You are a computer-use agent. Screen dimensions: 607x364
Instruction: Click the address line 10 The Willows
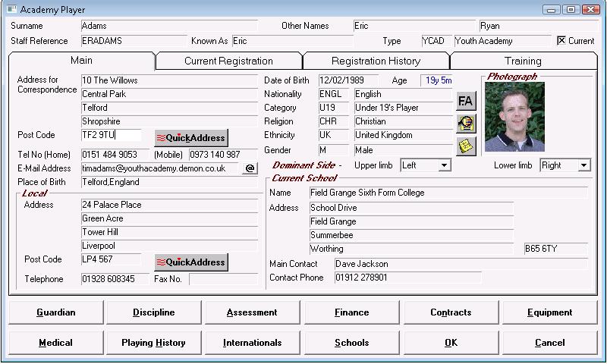pyautogui.click(x=169, y=80)
